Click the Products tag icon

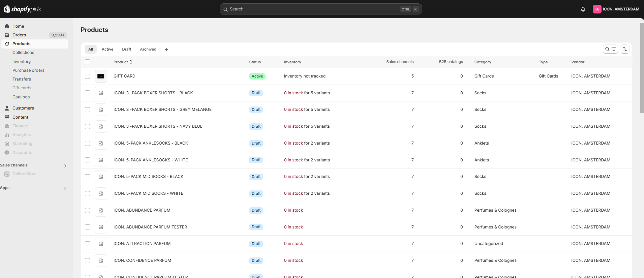click(7, 44)
